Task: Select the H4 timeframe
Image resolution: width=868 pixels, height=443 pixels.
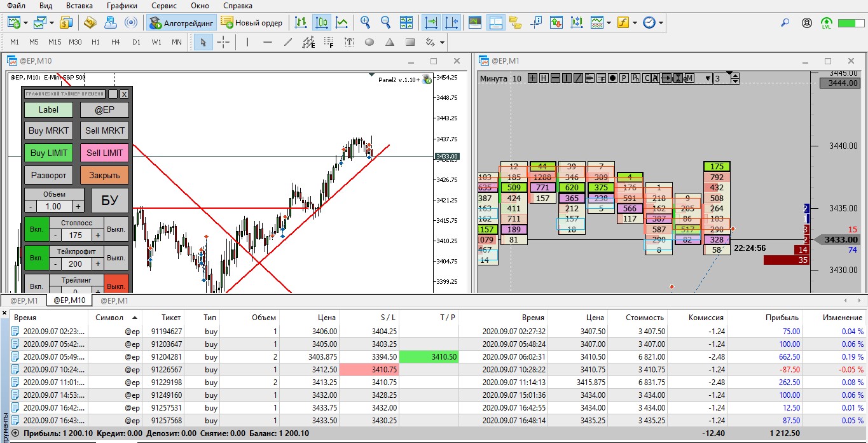Action: [x=115, y=42]
